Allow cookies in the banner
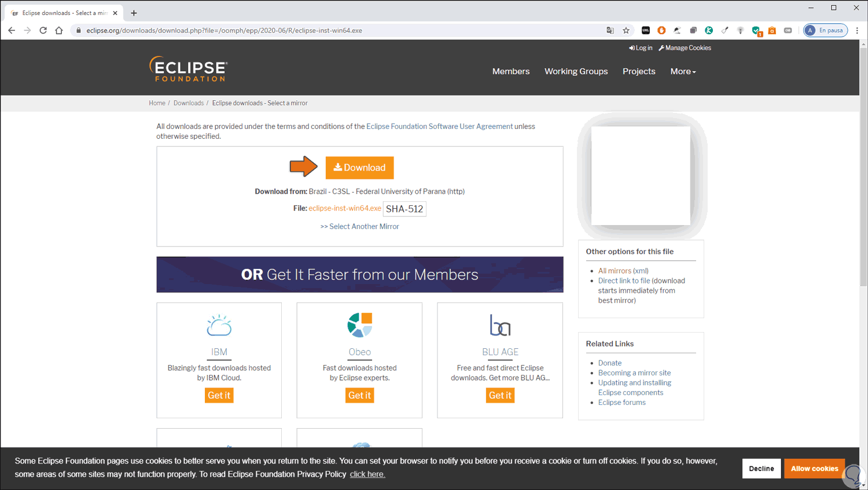868x490 pixels. [814, 469]
